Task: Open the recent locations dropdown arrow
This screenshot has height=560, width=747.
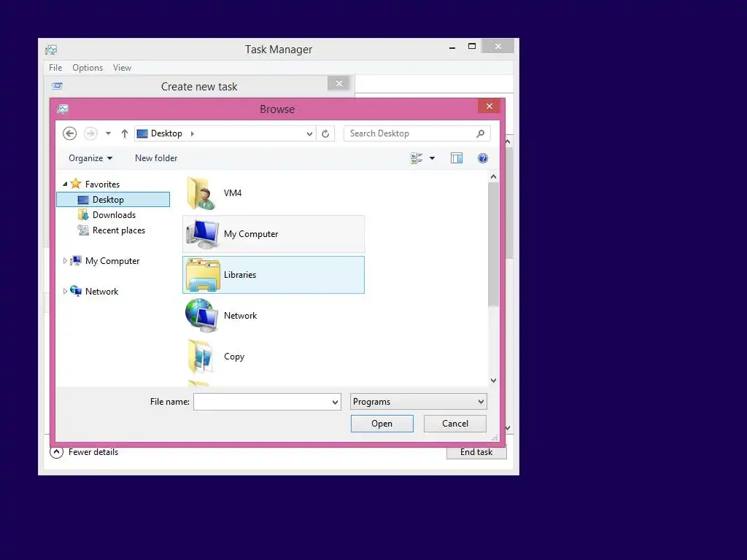Action: click(x=109, y=134)
